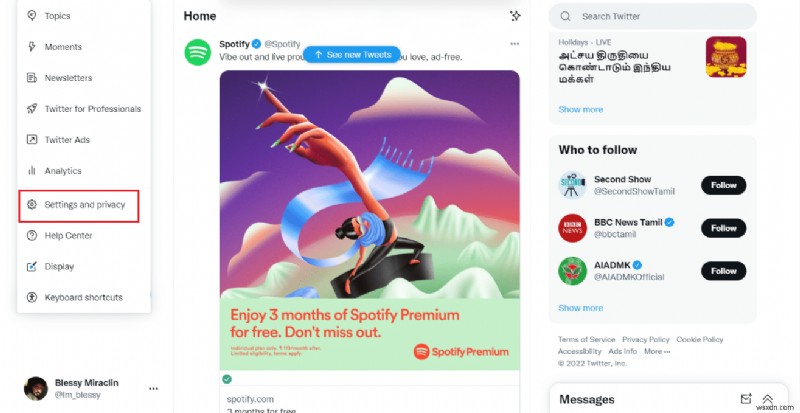Click the sparkle icon beside Home
Screen dimensions: 800x413
515,16
